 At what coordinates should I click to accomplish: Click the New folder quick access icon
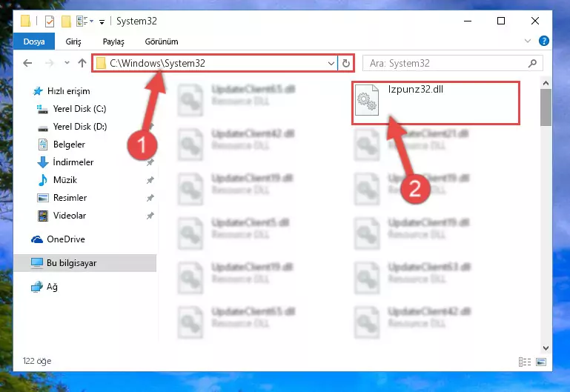tap(66, 21)
